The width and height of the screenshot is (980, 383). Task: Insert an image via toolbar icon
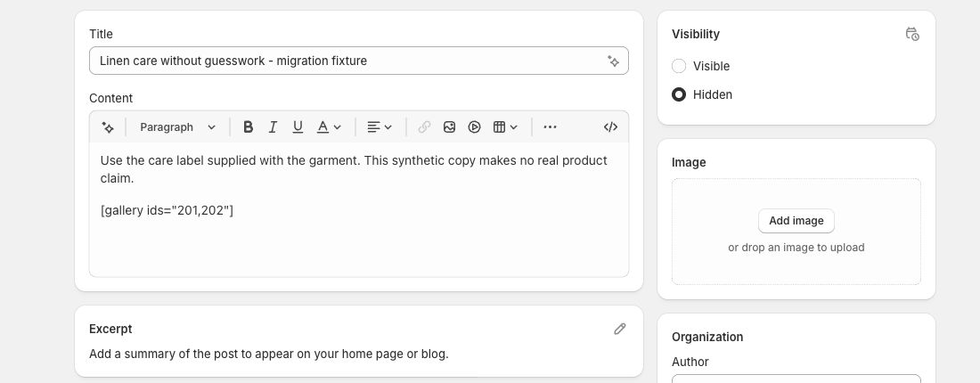tap(449, 126)
